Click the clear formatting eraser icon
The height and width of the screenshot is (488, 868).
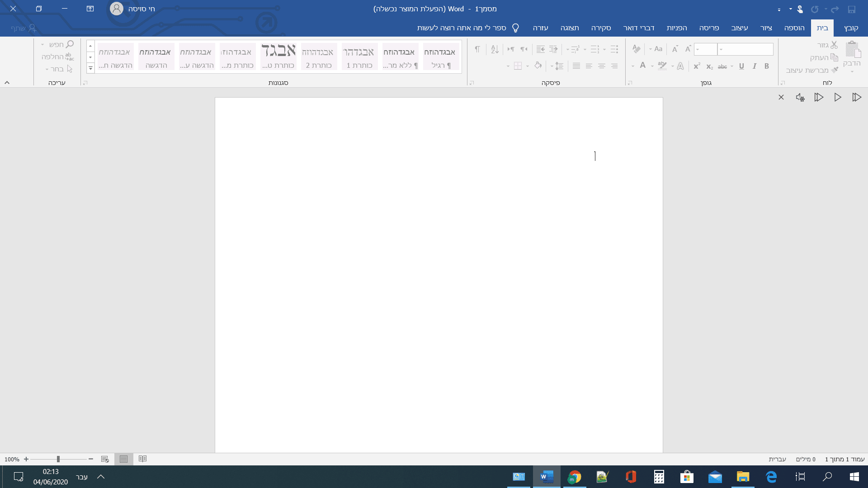[x=637, y=49]
